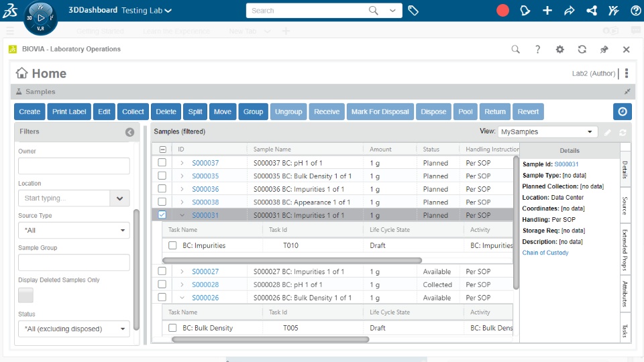The height and width of the screenshot is (362, 644).
Task: Open the Source Type dropdown
Action: click(74, 230)
